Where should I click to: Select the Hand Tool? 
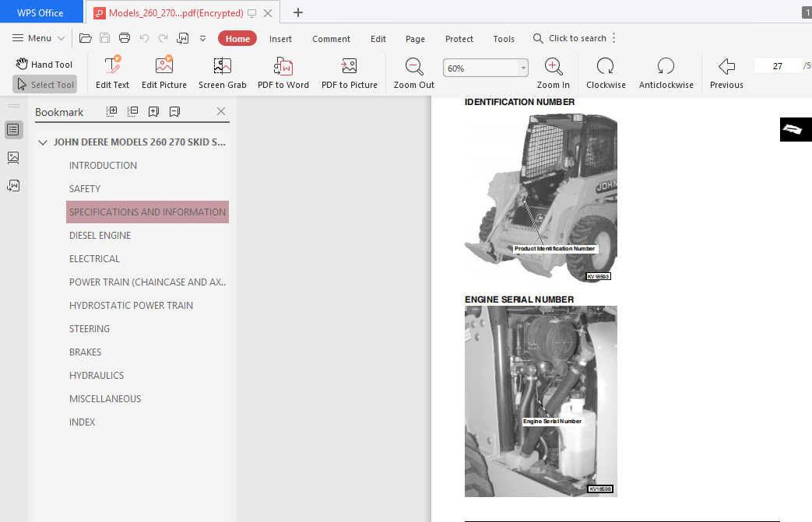44,64
